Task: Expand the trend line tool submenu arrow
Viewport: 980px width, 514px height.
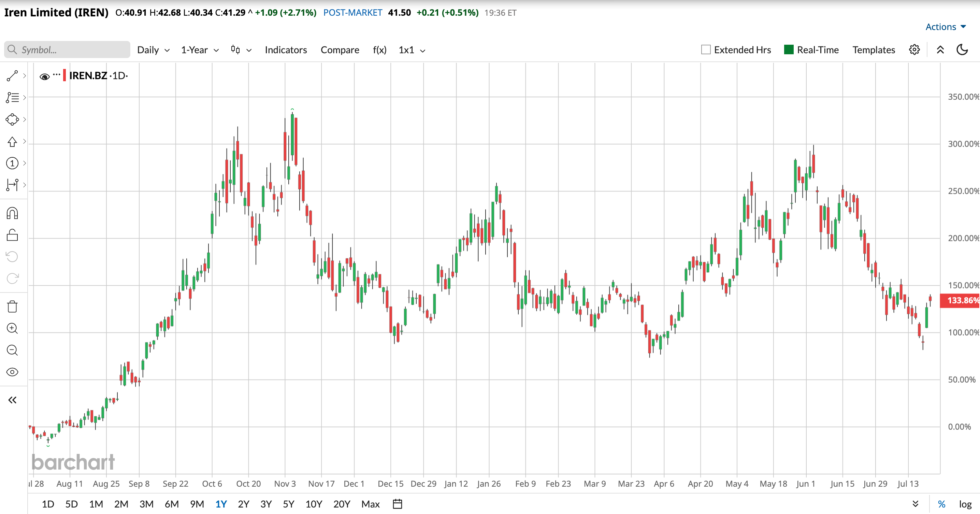Action: [x=24, y=76]
